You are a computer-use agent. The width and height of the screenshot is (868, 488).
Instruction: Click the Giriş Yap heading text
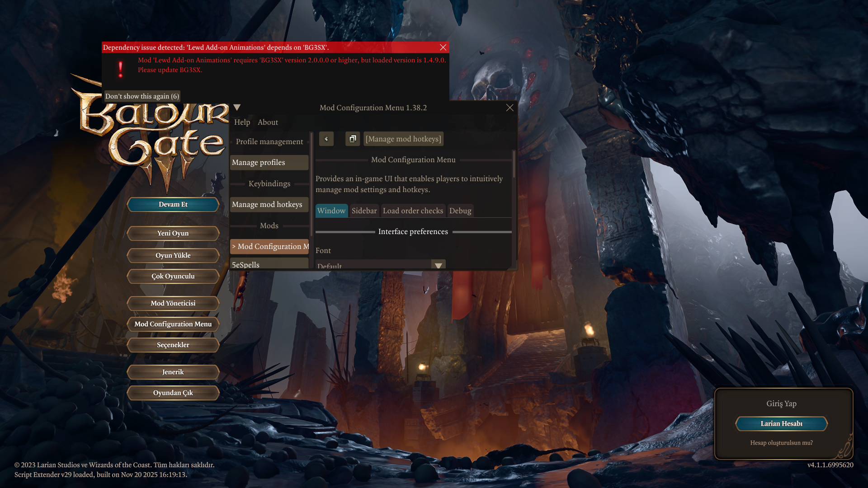point(782,404)
